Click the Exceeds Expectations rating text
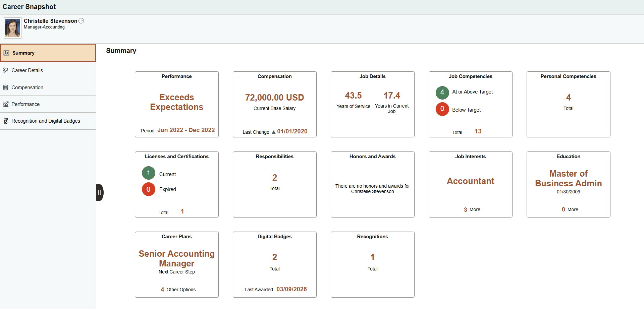 pos(177,102)
